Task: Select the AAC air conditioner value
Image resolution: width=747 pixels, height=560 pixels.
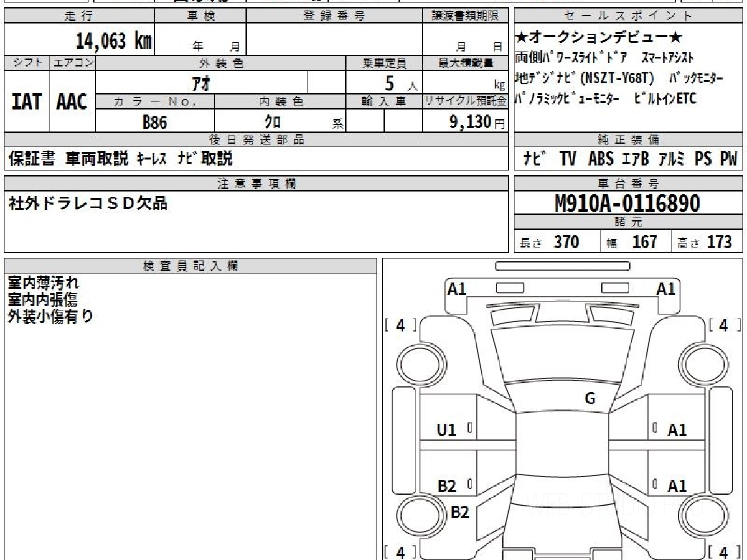Action: [72, 102]
